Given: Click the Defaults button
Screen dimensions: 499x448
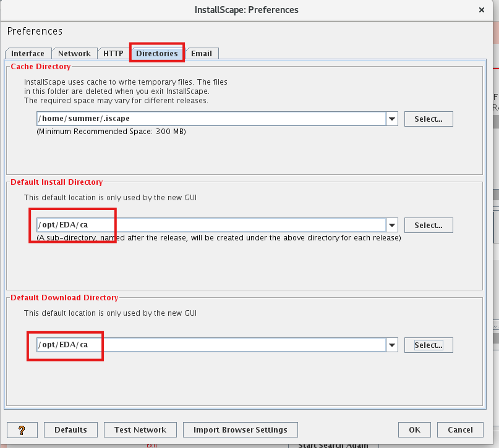Looking at the screenshot, I should coord(70,429).
